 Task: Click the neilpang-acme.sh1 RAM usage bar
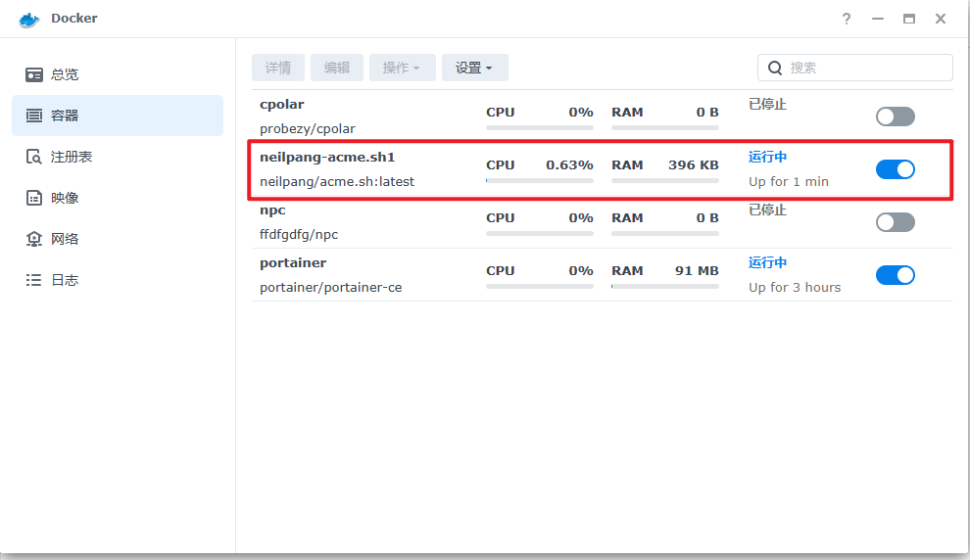pos(665,181)
